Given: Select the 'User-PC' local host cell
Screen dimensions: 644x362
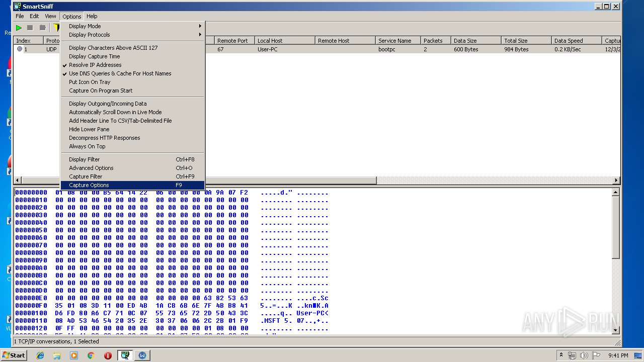Looking at the screenshot, I should click(x=268, y=49).
